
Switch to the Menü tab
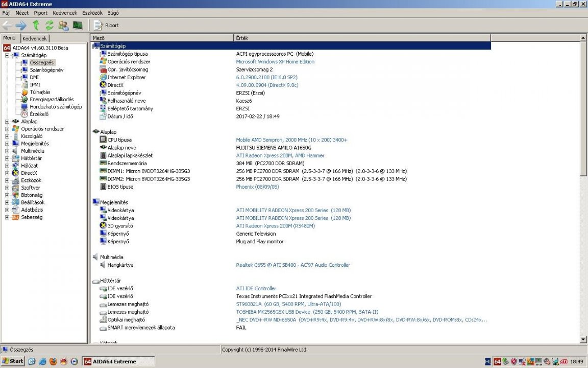point(9,37)
